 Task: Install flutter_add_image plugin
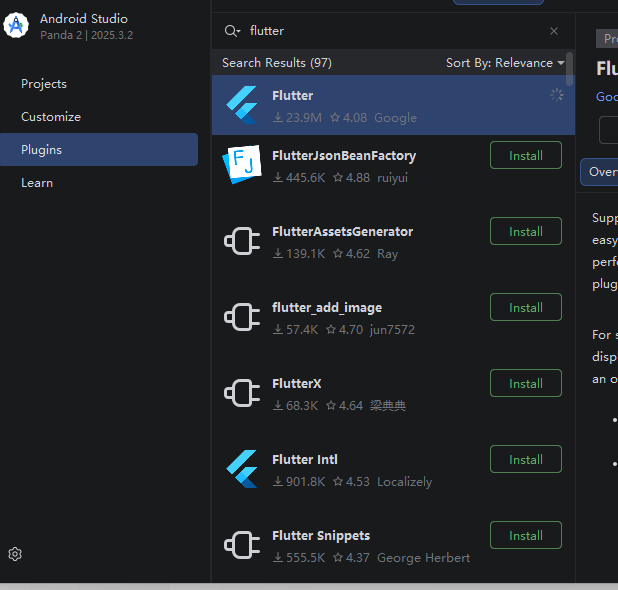point(526,307)
